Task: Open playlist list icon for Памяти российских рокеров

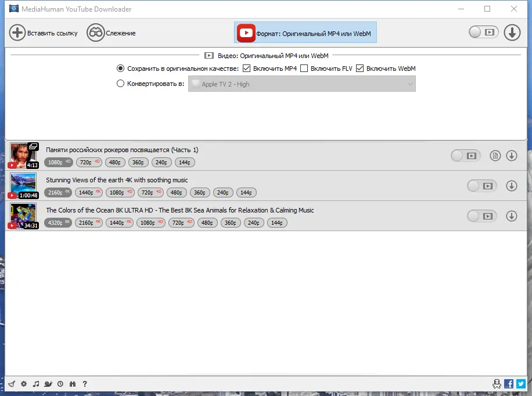Action: 495,156
